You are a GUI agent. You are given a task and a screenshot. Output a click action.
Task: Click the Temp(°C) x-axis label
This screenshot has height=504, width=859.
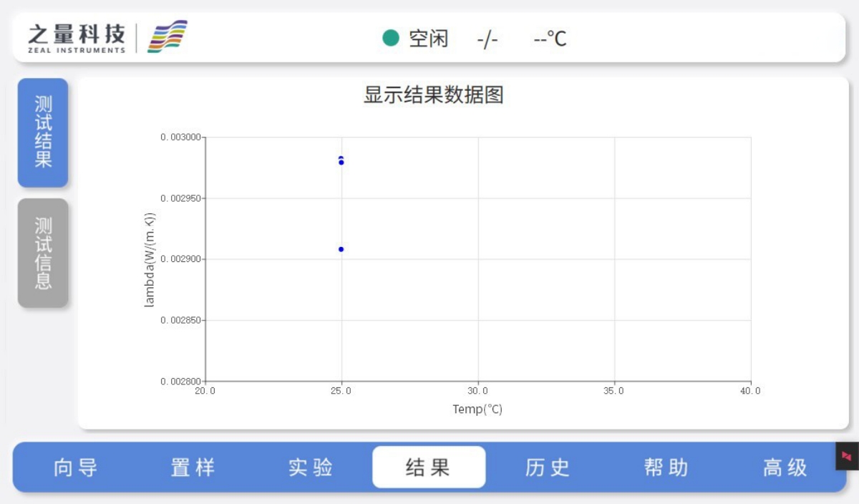(x=477, y=409)
